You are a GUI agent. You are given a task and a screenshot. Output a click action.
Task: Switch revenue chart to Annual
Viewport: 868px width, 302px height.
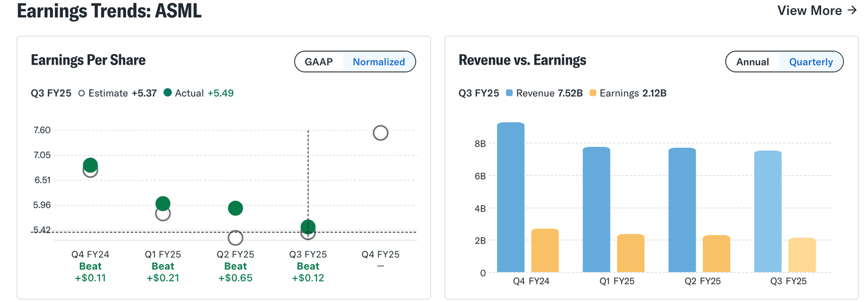[x=752, y=61]
